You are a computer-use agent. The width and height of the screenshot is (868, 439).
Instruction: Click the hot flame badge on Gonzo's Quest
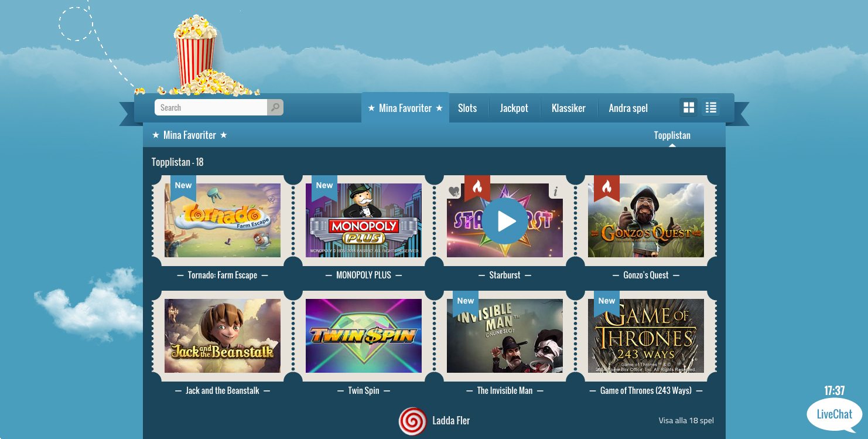[607, 188]
